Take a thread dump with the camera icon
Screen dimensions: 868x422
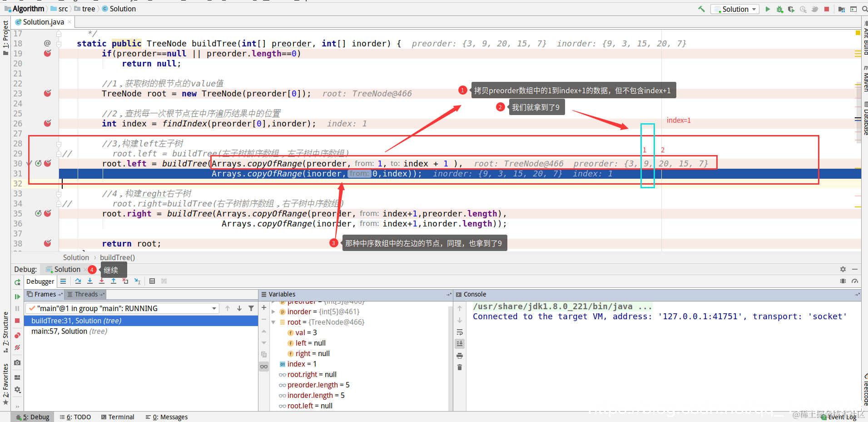pyautogui.click(x=17, y=362)
